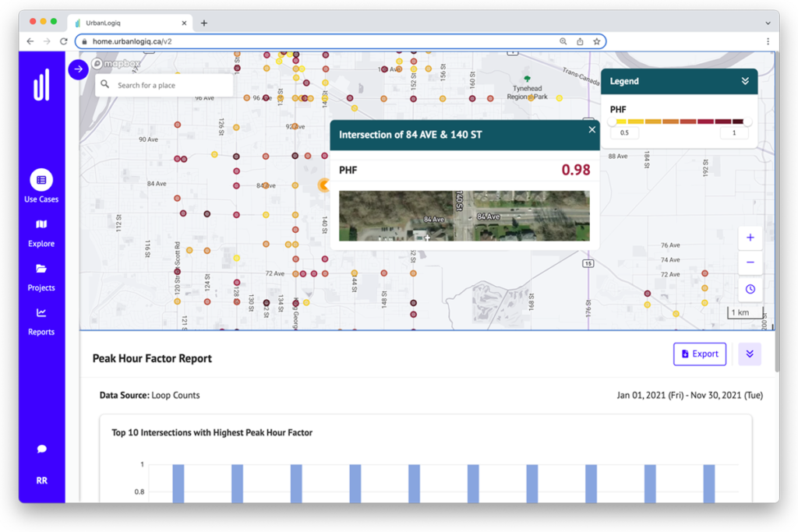Expand sidebar with the arrow button
798x532 pixels.
[x=78, y=69]
